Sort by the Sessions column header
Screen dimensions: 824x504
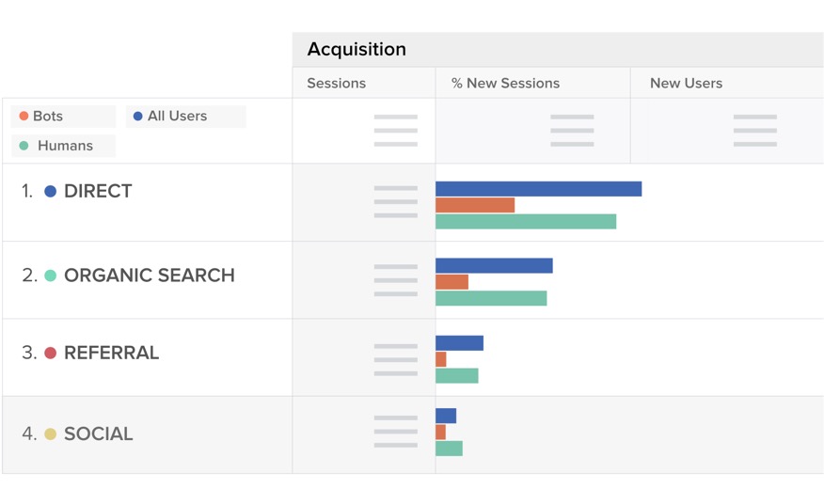coord(336,83)
